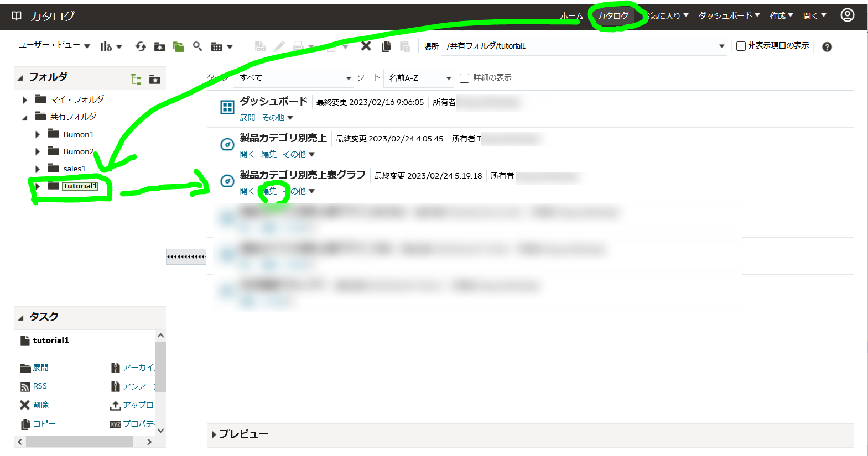Screen dimensions: 868x456
Task: Open the 作成 menu
Action: 781,15
